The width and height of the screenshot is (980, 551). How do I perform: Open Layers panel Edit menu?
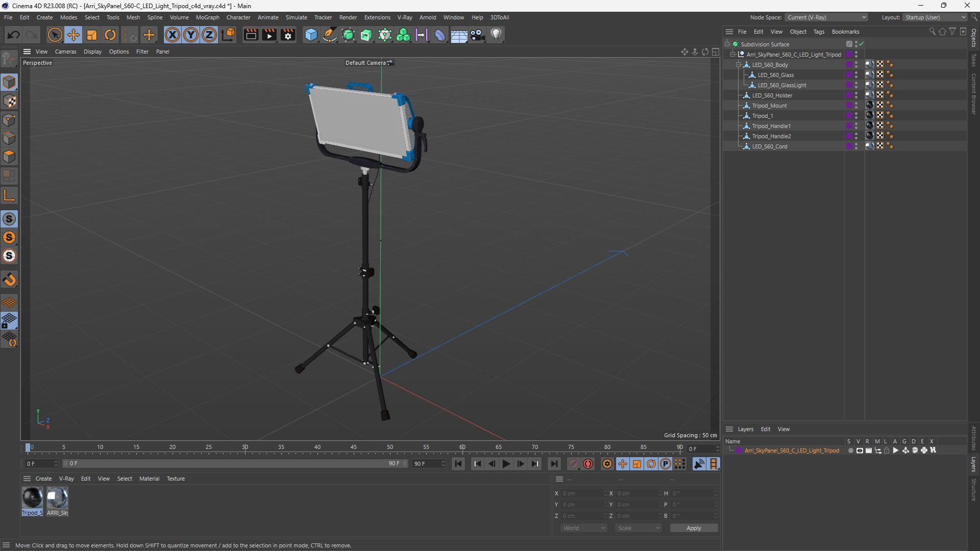click(766, 429)
